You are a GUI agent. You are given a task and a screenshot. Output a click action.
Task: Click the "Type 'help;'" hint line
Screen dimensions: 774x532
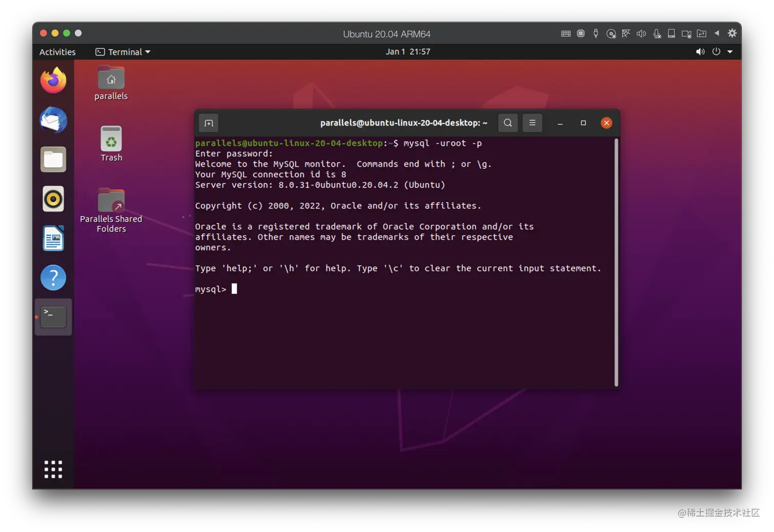tap(398, 268)
